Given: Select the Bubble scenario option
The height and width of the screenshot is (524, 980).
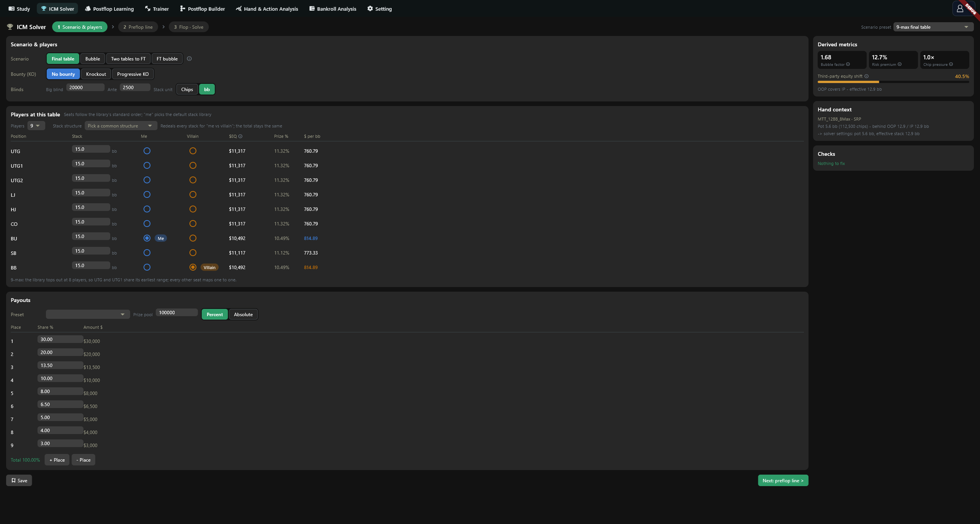Looking at the screenshot, I should pyautogui.click(x=93, y=59).
